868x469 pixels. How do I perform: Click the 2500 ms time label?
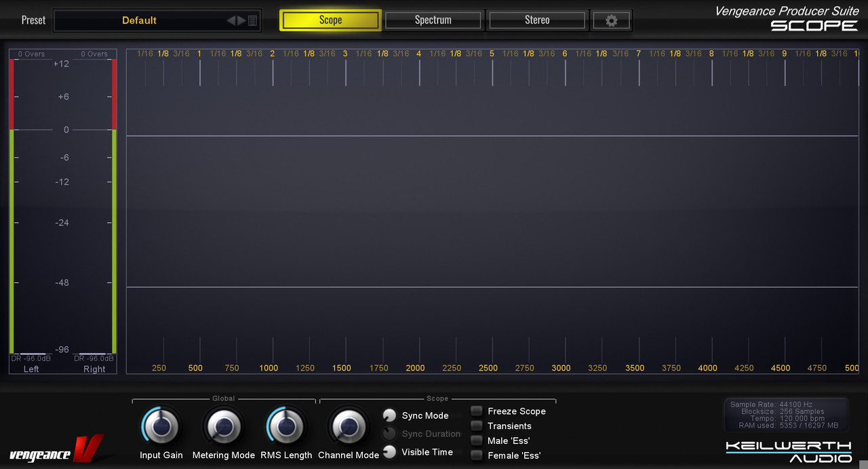tap(488, 368)
